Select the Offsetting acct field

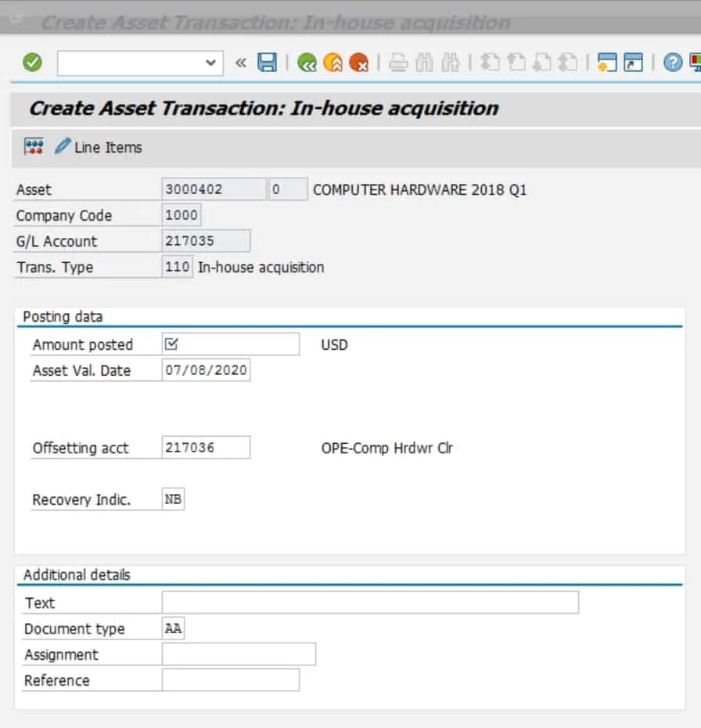tap(206, 448)
